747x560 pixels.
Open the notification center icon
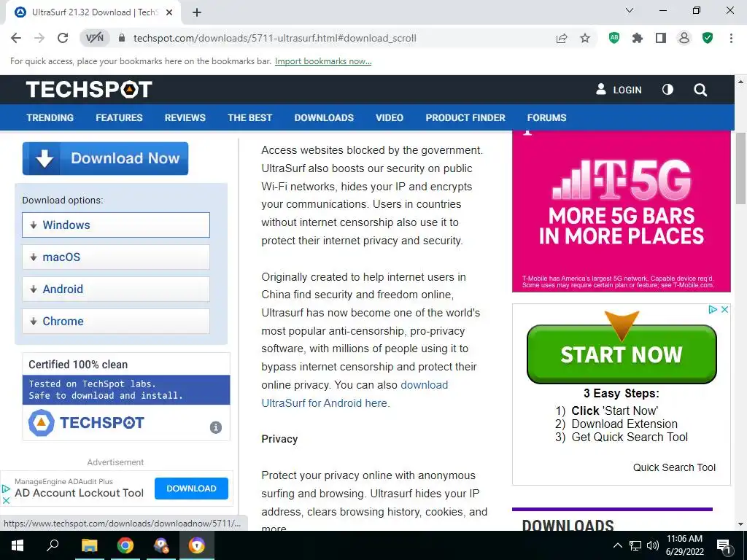(724, 546)
